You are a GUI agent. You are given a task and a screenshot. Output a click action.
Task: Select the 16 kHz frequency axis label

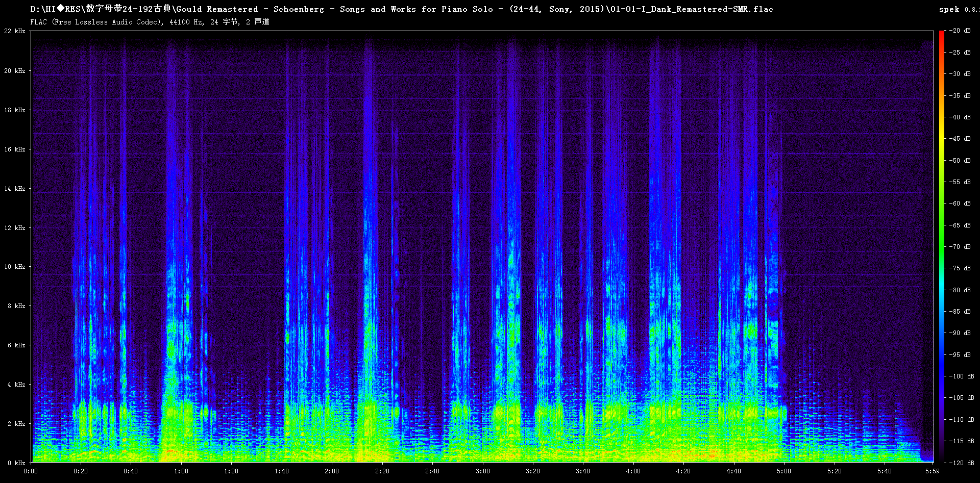pyautogui.click(x=15, y=149)
